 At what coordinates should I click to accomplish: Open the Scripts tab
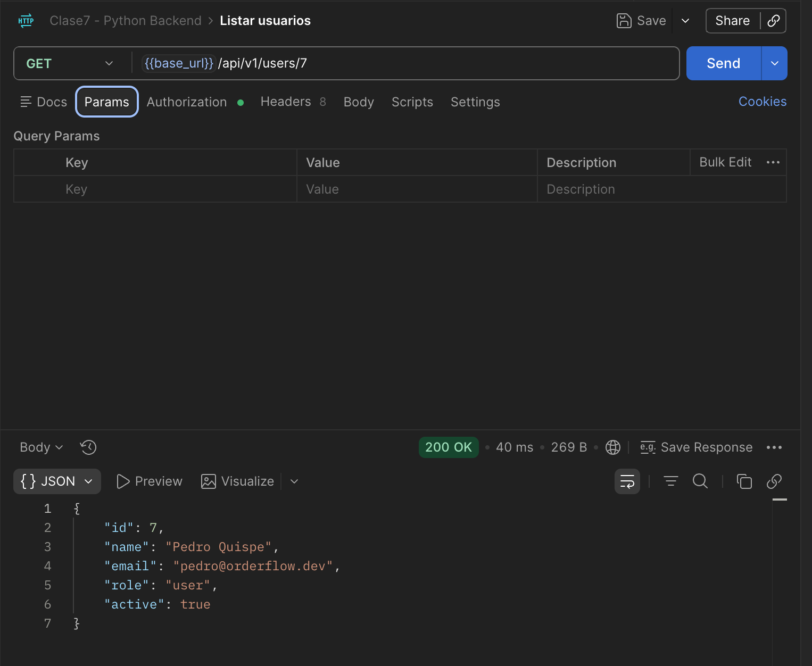point(412,102)
